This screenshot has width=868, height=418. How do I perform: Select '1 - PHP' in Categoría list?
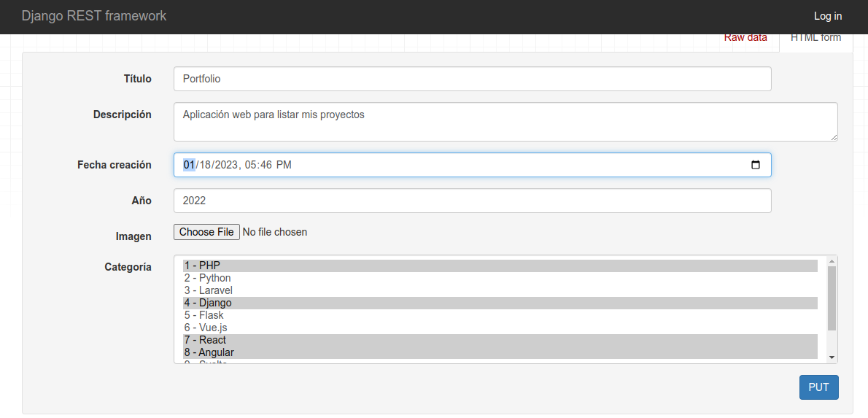(500, 266)
